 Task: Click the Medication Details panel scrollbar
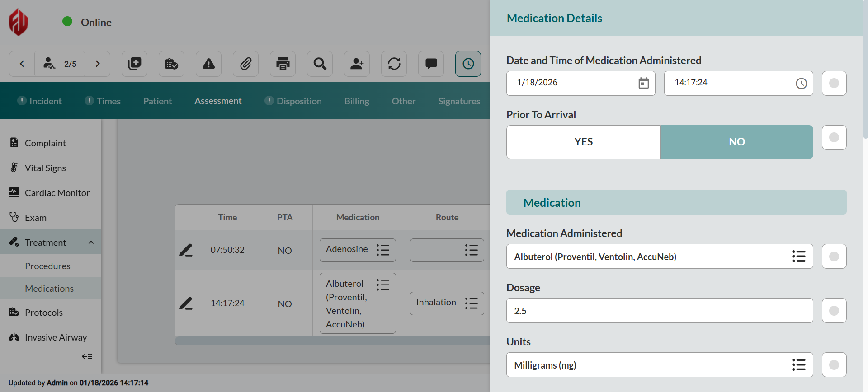[x=865, y=69]
